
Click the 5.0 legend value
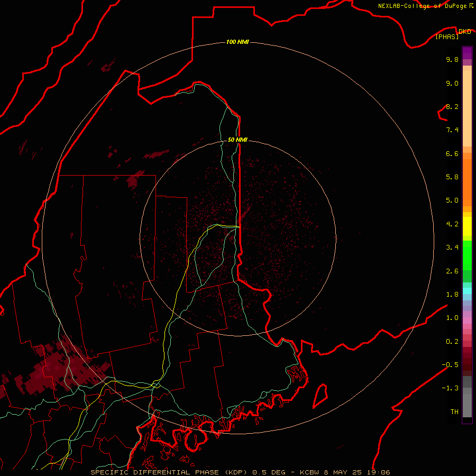[452, 200]
